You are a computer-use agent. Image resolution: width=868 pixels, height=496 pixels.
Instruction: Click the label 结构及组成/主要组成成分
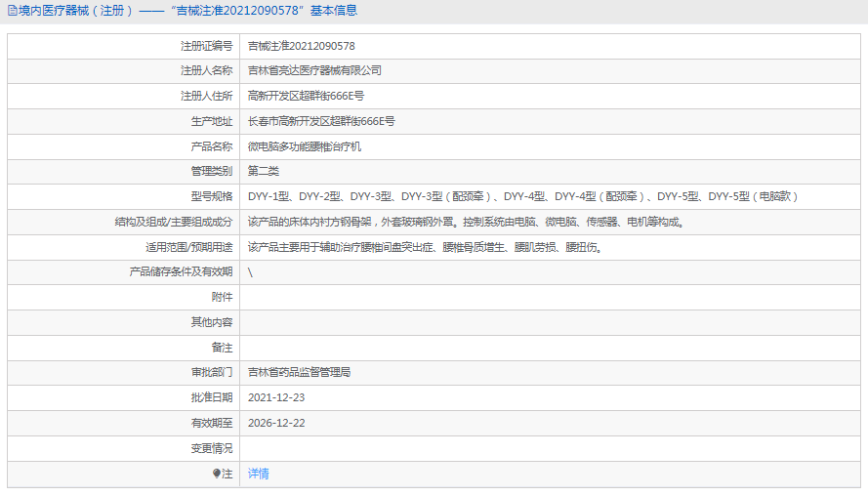coord(173,222)
